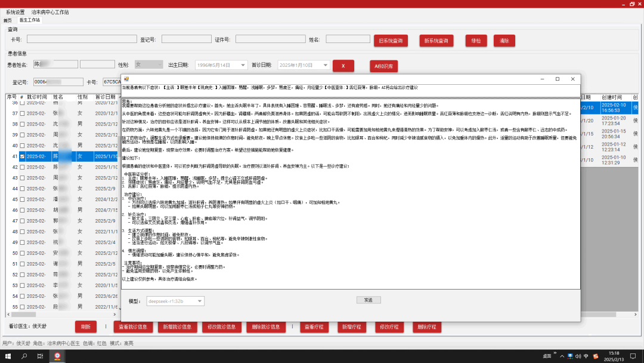The width and height of the screenshot is (644, 363).
Task: Click the red app icon in taskbar
Action: tap(57, 356)
